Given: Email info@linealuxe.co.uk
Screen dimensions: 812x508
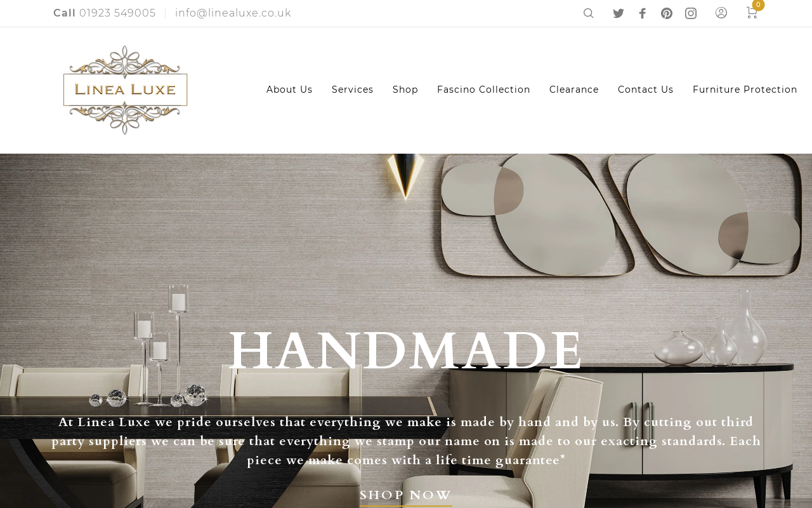Looking at the screenshot, I should (x=233, y=13).
